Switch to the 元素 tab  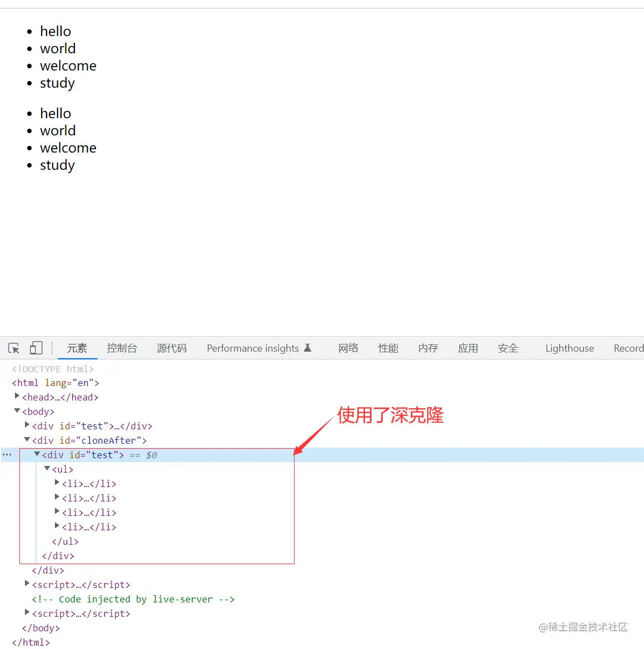(x=77, y=348)
